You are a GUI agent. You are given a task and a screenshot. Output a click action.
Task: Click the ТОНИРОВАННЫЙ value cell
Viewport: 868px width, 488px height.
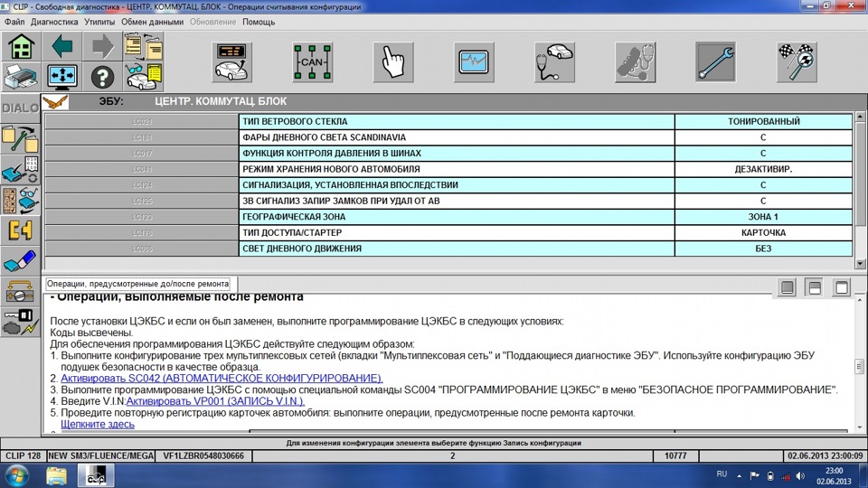point(763,122)
